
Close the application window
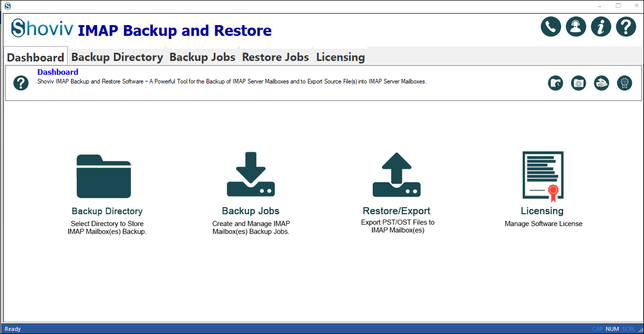click(x=635, y=6)
